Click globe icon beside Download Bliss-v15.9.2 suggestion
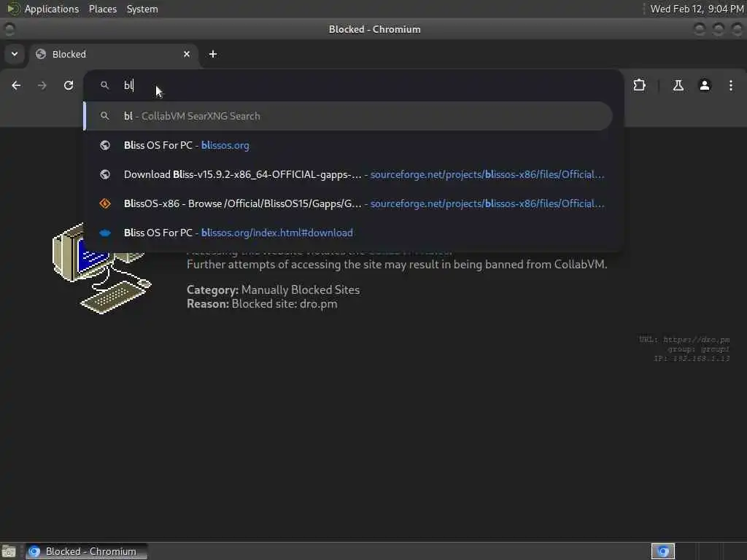The image size is (747, 560). (105, 174)
